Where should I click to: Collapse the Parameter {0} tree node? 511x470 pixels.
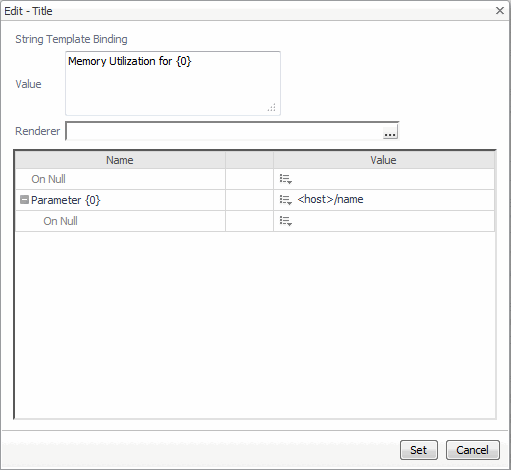pos(24,200)
